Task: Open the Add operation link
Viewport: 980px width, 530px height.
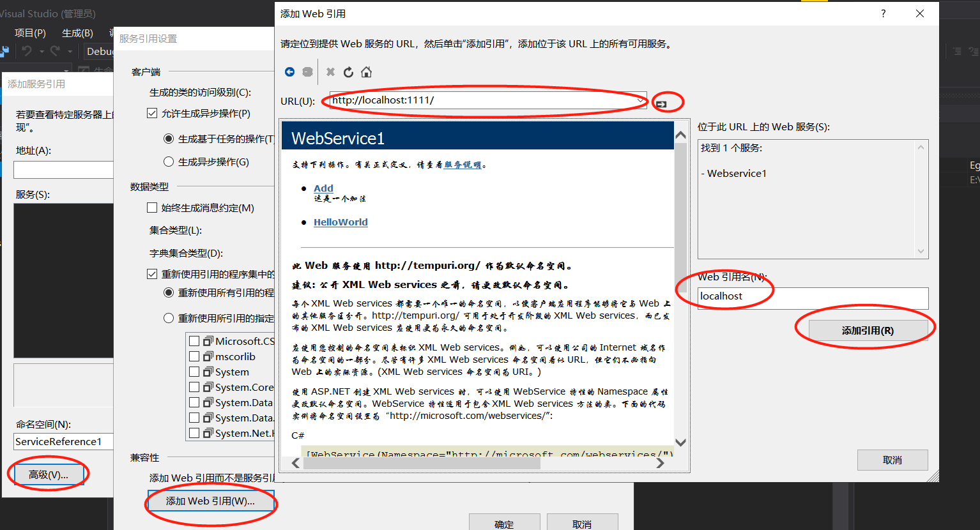Action: 323,188
